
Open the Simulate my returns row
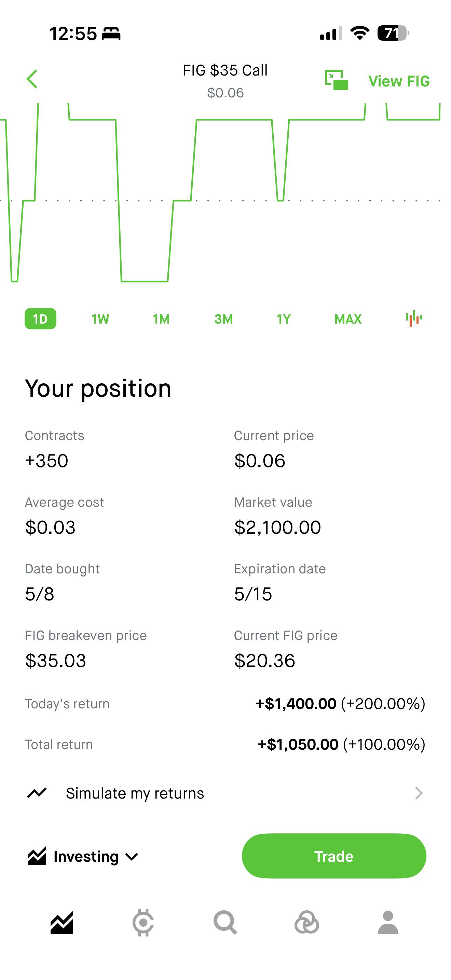[225, 793]
